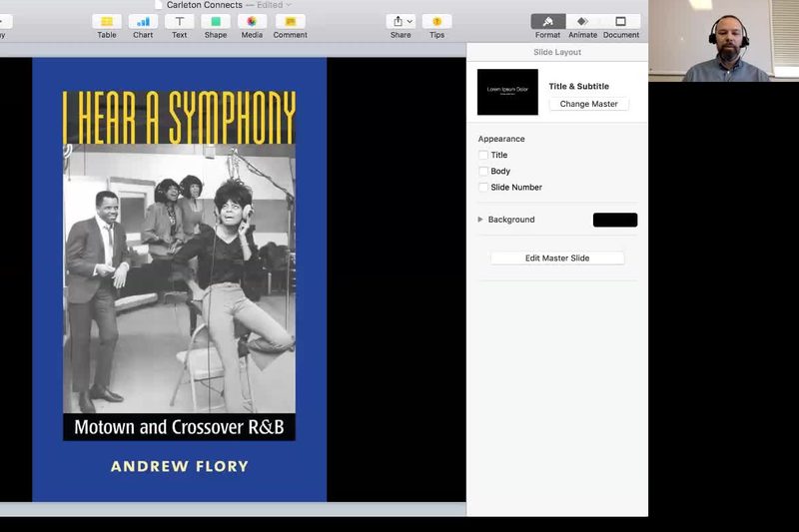Screen dimensions: 799x532
Task: Select the I Hear a Symphony cover image
Action: [x=180, y=279]
